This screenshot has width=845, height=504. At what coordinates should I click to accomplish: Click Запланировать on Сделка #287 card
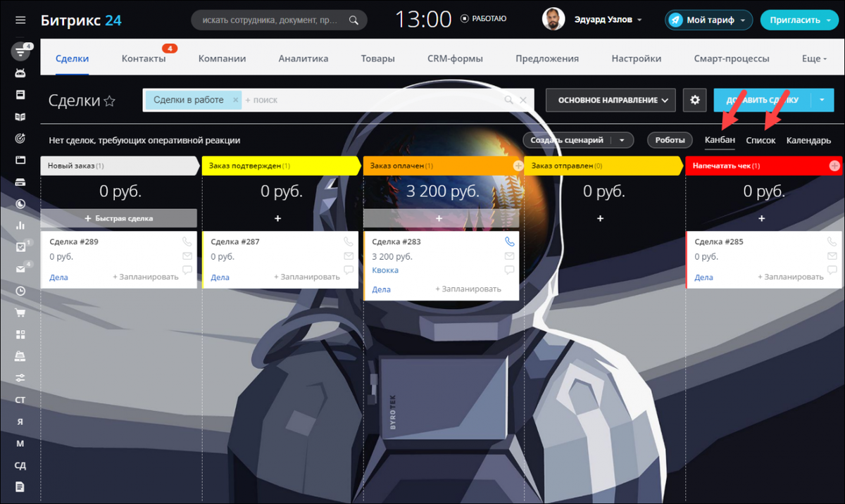click(307, 277)
